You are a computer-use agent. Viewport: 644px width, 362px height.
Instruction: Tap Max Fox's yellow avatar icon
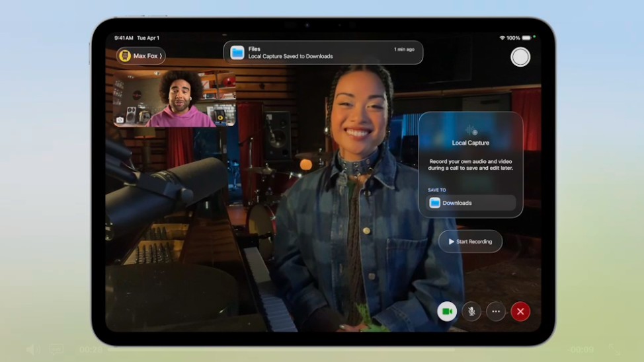124,56
